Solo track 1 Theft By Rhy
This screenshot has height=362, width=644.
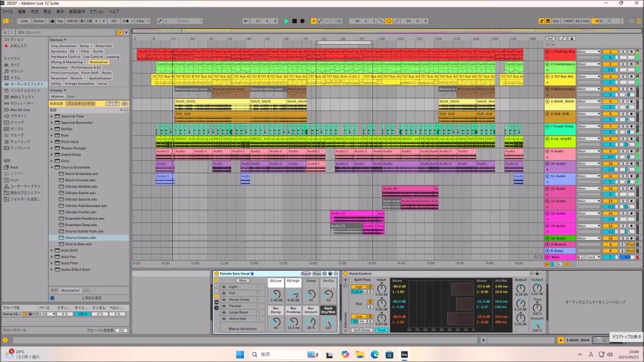coord(623,52)
